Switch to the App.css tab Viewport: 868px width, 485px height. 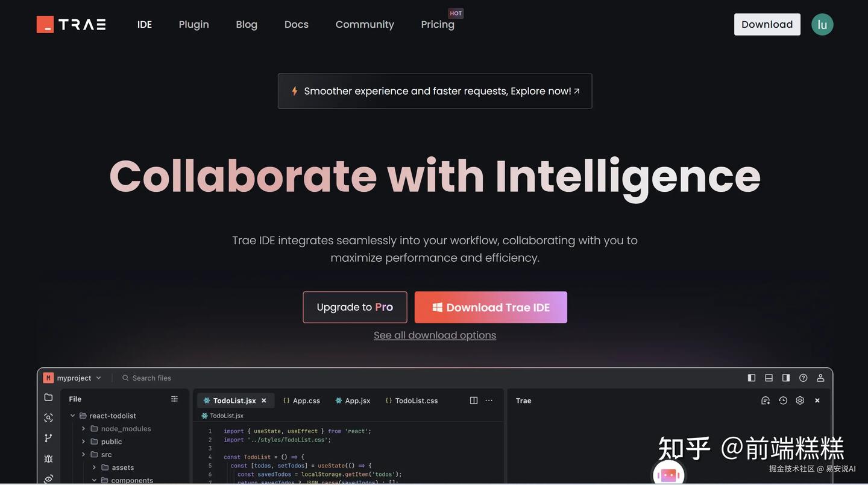coord(301,401)
